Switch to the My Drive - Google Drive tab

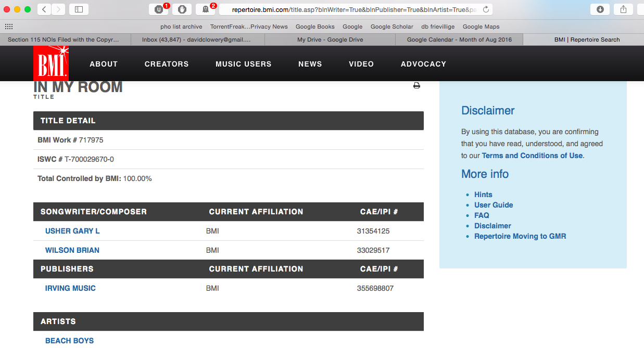pyautogui.click(x=330, y=40)
